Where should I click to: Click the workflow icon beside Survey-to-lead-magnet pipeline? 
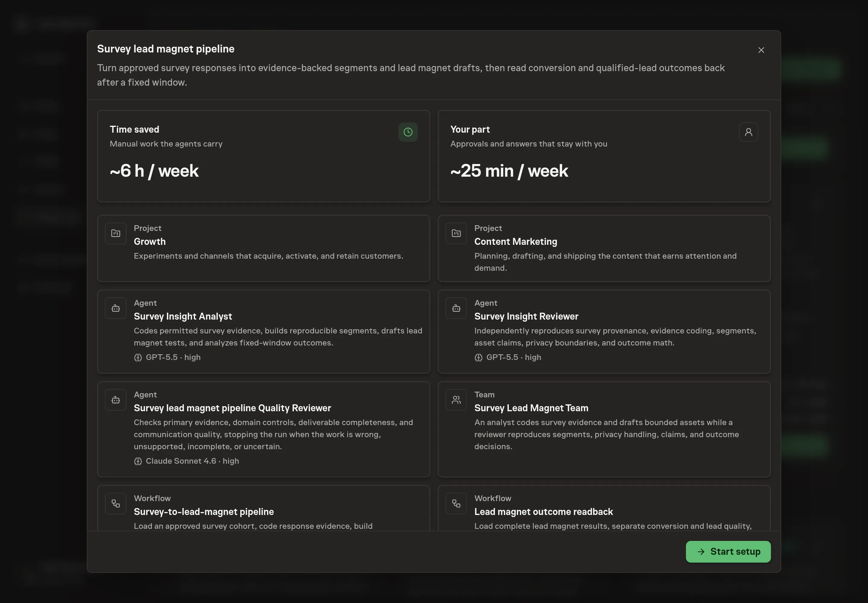[115, 504]
